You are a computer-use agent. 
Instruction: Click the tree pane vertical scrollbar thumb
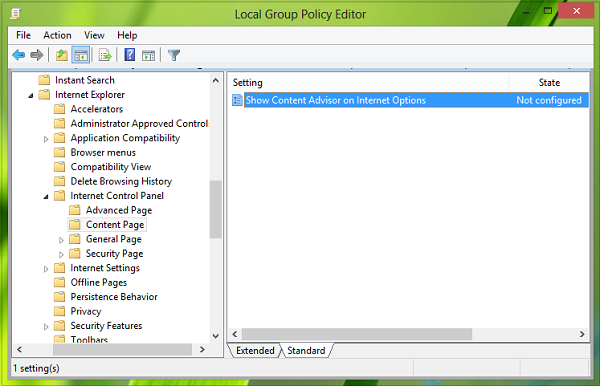pos(215,209)
